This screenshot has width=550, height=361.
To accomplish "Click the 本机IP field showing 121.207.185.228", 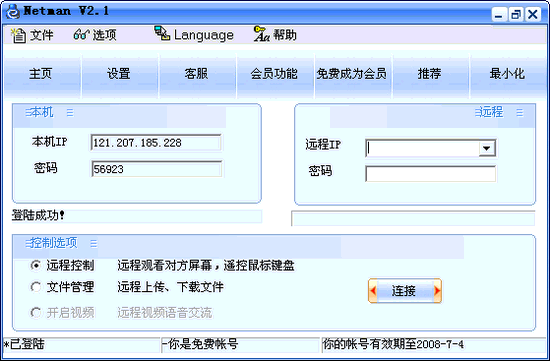I will 156,143.
